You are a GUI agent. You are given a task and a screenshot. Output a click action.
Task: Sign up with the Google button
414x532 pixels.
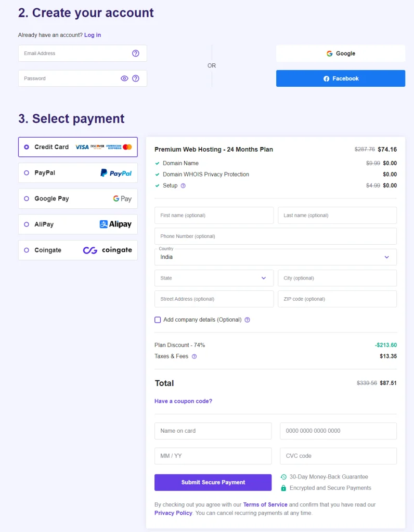340,54
